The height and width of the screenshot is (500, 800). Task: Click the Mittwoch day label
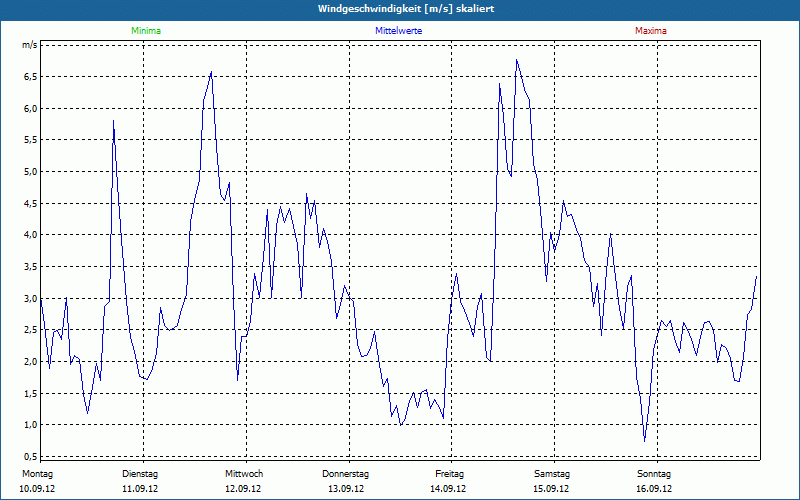(x=244, y=474)
